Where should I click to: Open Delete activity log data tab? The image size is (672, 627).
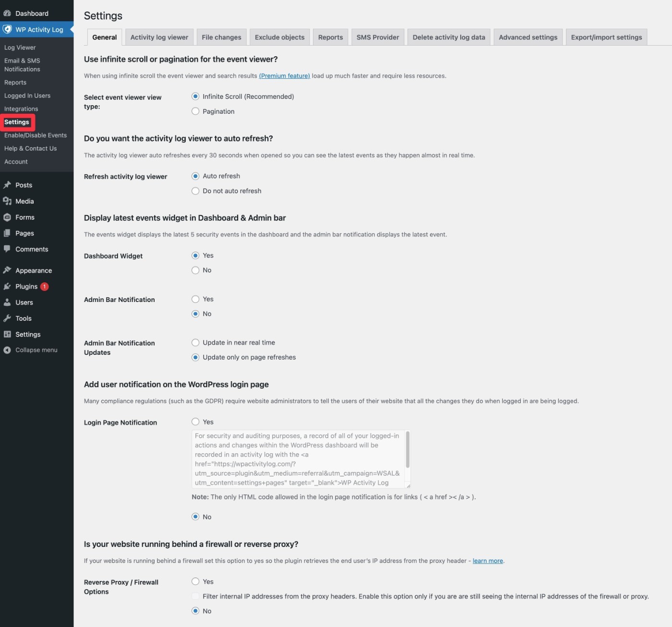click(x=449, y=37)
